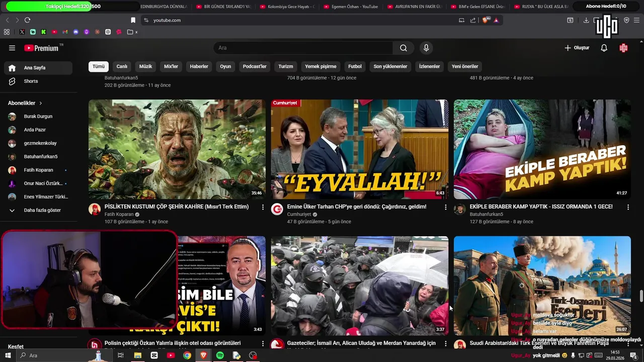
Task: Open the browser main menu icon
Action: 637,20
